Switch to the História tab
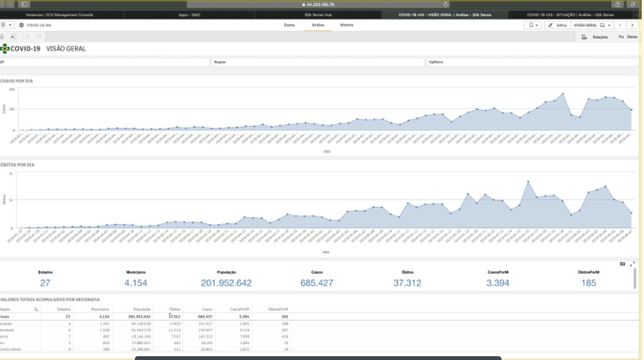This screenshot has height=360, width=644. (346, 25)
